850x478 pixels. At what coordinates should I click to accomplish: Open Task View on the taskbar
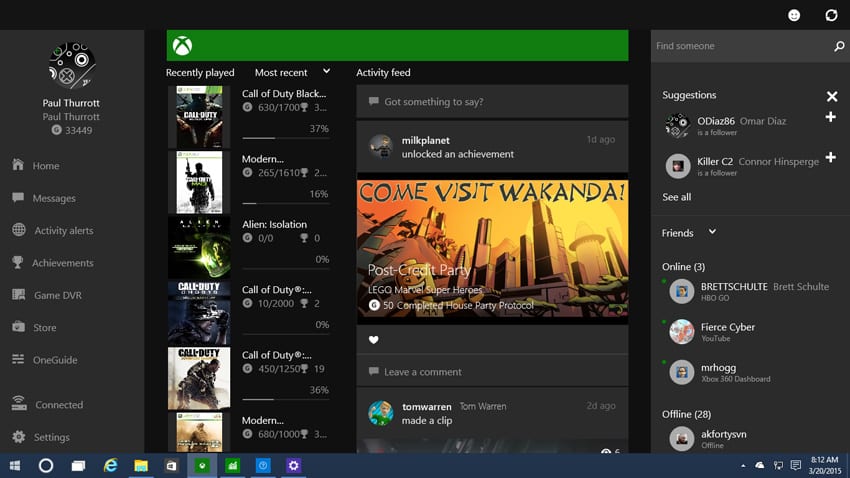click(x=79, y=466)
